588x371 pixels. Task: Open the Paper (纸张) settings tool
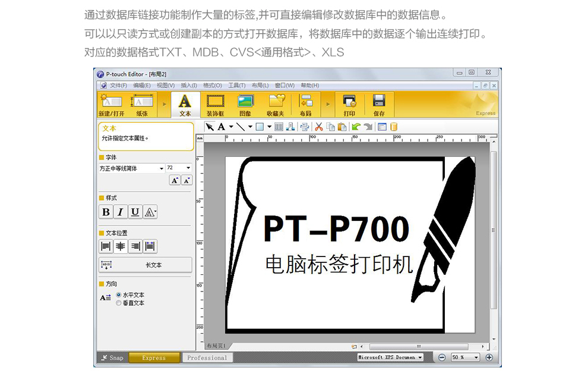pos(141,104)
